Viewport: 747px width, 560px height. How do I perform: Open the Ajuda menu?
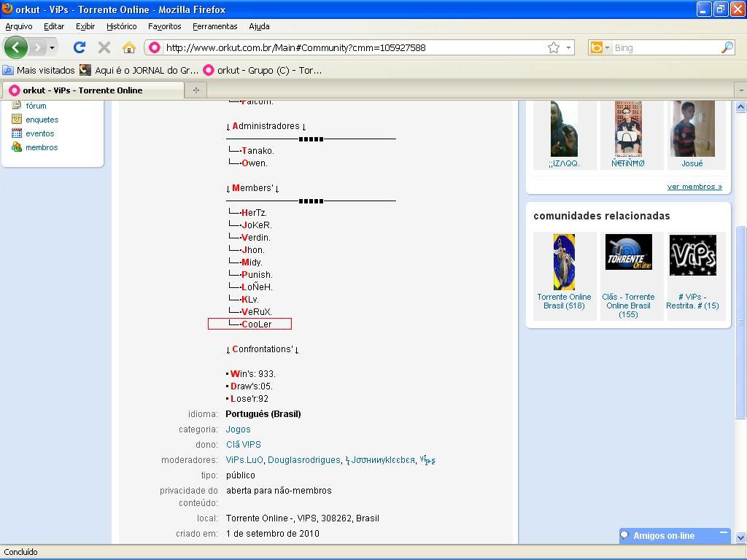(x=259, y=26)
